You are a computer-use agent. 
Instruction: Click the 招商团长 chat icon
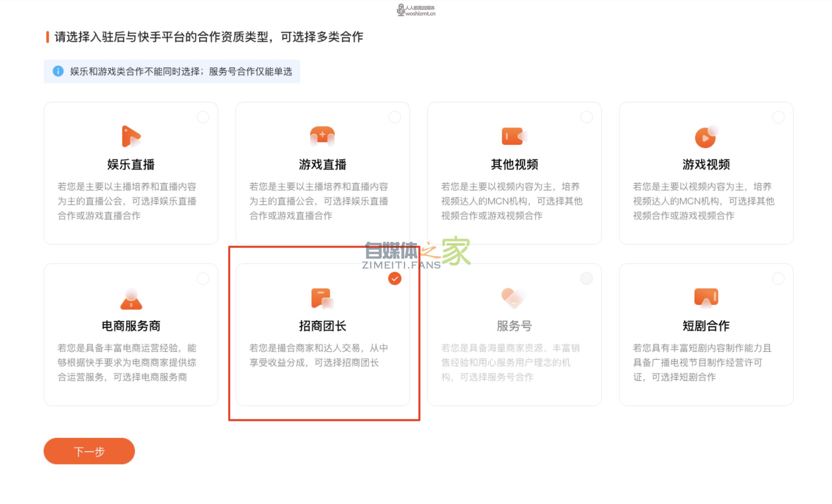322,298
